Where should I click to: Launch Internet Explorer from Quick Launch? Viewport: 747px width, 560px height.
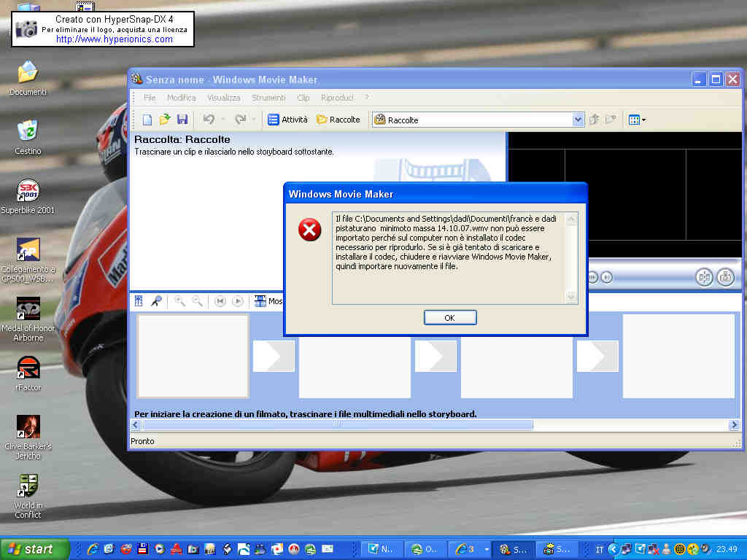tap(93, 550)
